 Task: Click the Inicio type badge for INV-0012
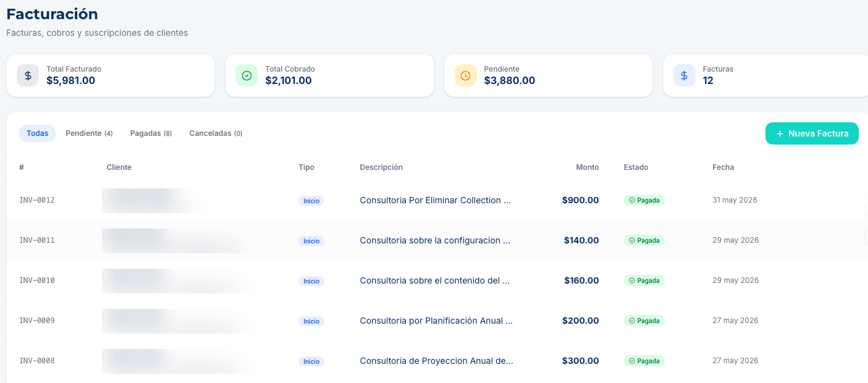(311, 201)
